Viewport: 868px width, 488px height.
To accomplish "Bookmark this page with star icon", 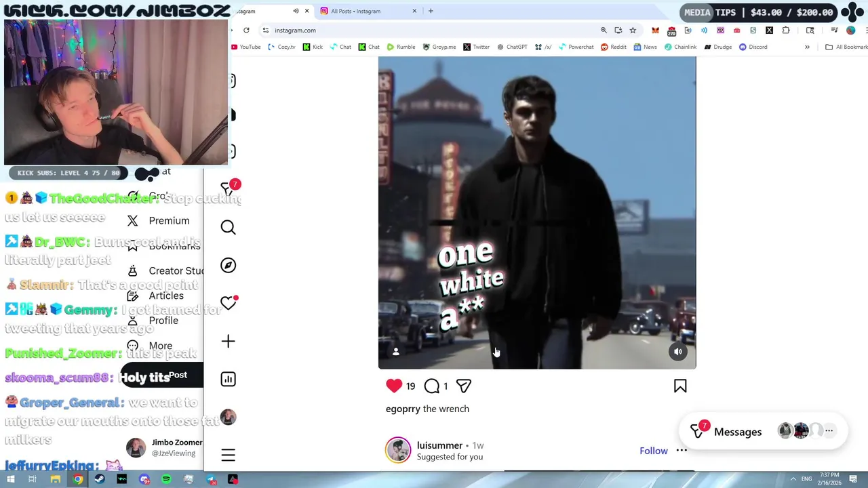I will 633,30.
